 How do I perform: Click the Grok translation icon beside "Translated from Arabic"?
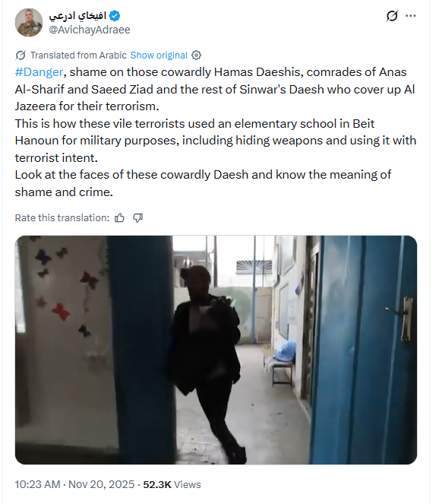tap(21, 55)
